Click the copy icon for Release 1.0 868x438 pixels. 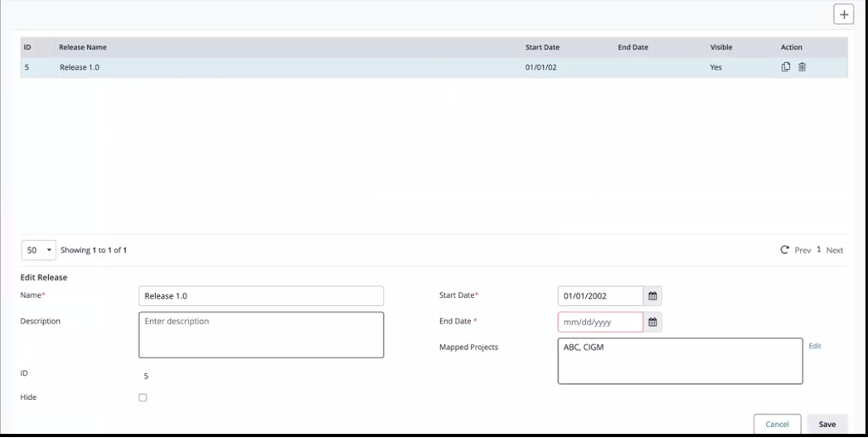pyautogui.click(x=786, y=67)
